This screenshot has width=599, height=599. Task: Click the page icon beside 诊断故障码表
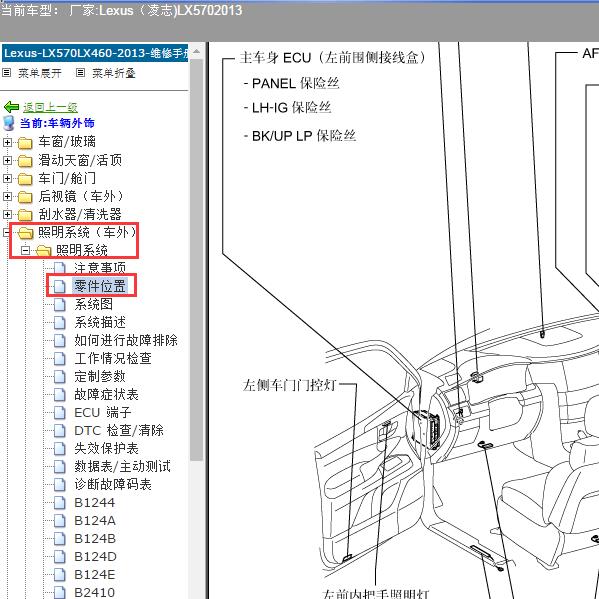(60, 484)
